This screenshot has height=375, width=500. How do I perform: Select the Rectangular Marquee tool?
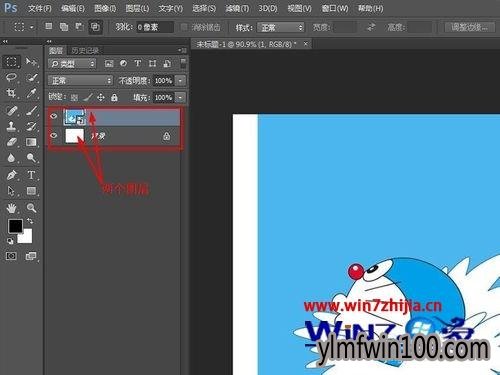coord(11,62)
